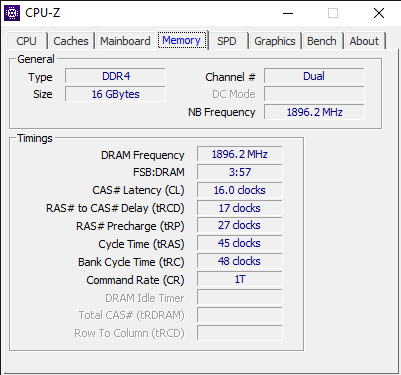
Task: Close the CPU-Z window
Action: (379, 13)
